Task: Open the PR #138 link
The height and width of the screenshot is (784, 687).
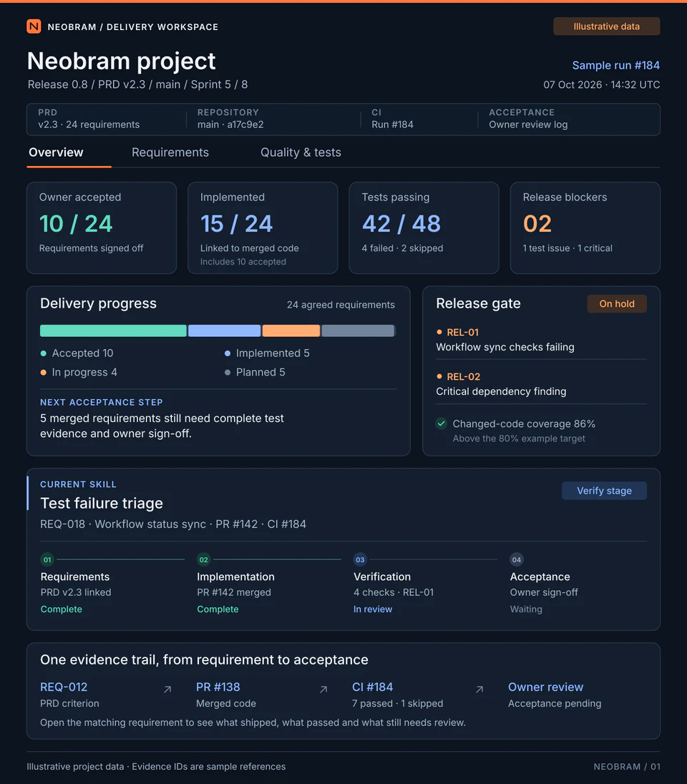Action: coord(218,687)
